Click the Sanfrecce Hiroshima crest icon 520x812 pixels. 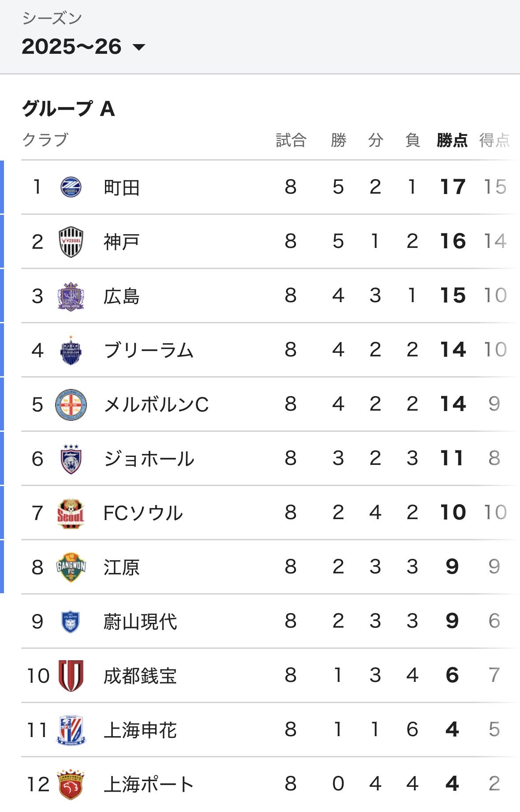coord(71,296)
